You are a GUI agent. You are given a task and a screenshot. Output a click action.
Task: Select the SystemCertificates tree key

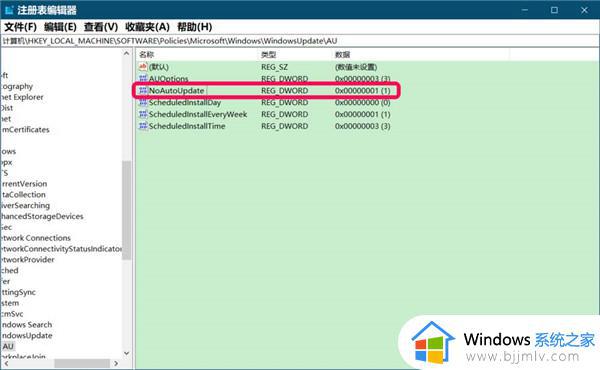coord(25,130)
